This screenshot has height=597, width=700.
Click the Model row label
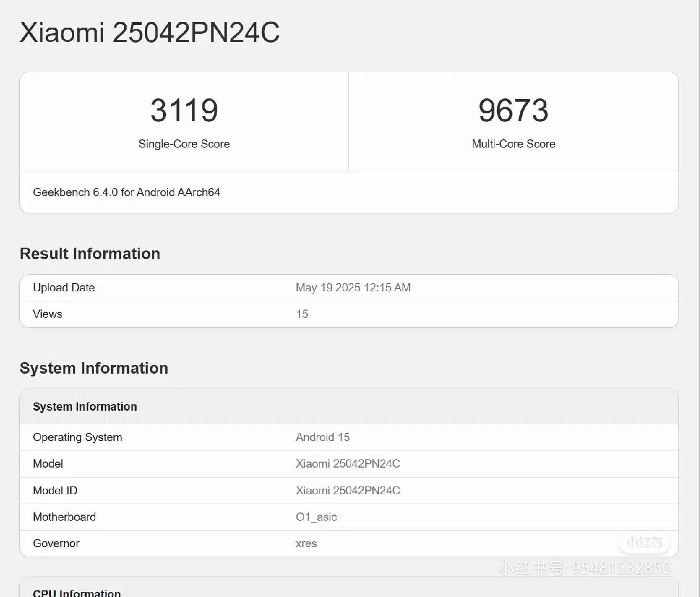point(48,464)
